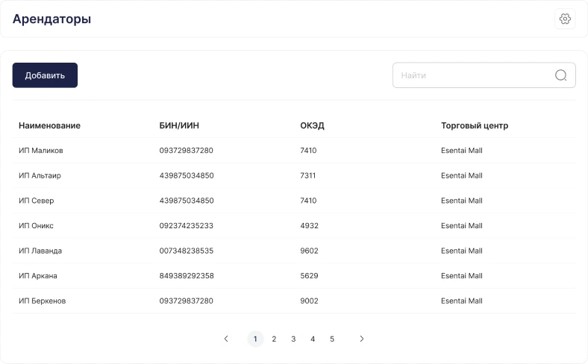The image size is (588, 364).
Task: Select the ИП Лаванда tenant entry
Action: click(x=294, y=251)
